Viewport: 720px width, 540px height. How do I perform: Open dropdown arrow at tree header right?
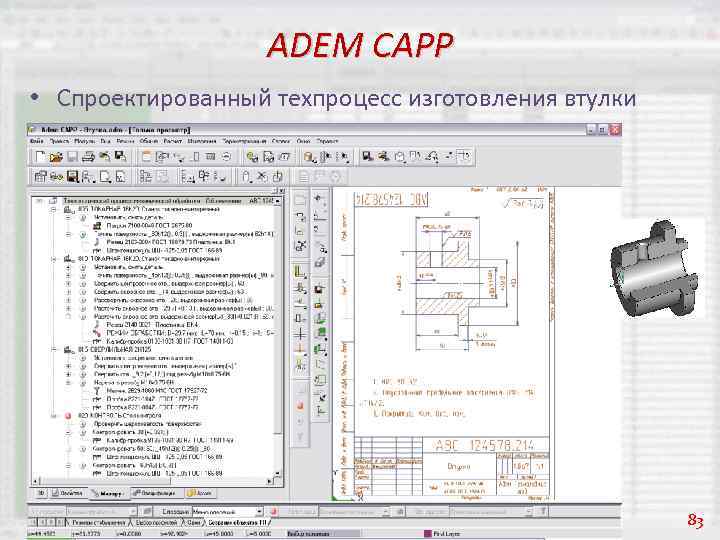click(x=277, y=201)
